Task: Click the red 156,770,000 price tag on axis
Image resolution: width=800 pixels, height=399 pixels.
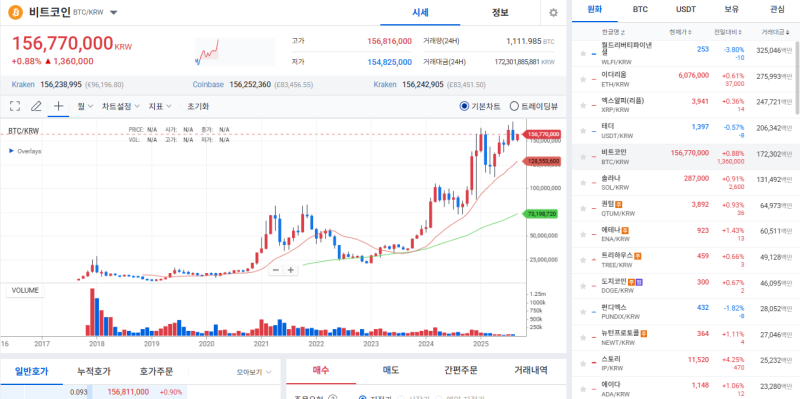Action: (x=541, y=134)
